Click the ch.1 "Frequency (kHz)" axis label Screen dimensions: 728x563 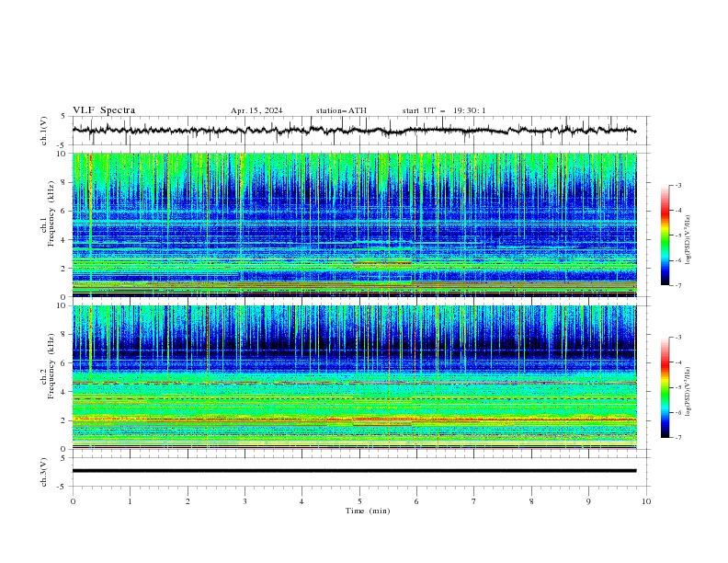point(51,214)
